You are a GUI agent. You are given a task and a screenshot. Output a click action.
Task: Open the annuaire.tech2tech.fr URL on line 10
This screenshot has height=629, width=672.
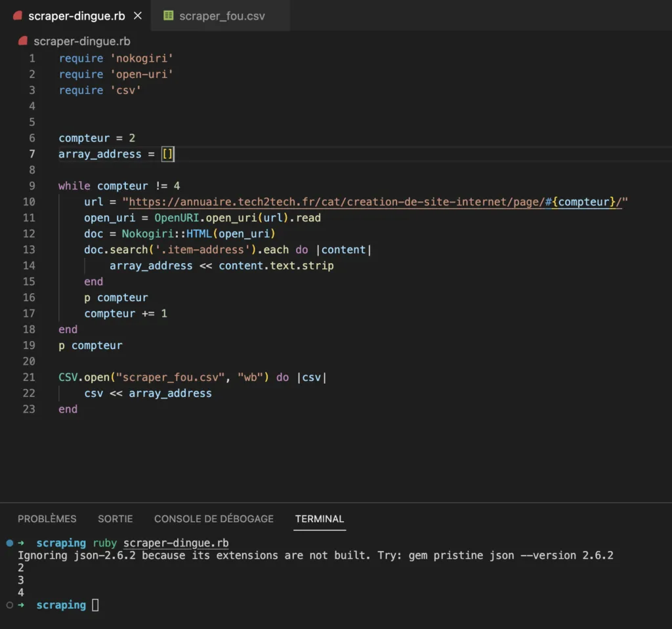click(375, 202)
